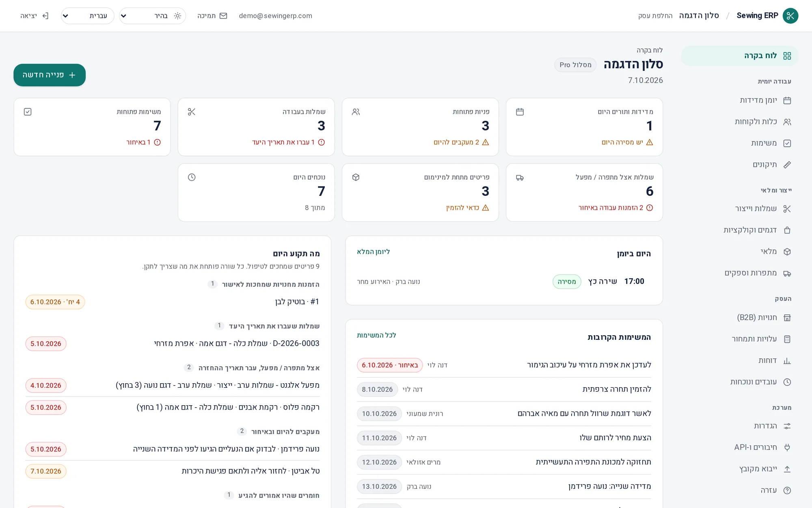The width and height of the screenshot is (812, 508).
Task: Open ייבוא מקובץ upload icon in sidebar
Action: coord(787,469)
